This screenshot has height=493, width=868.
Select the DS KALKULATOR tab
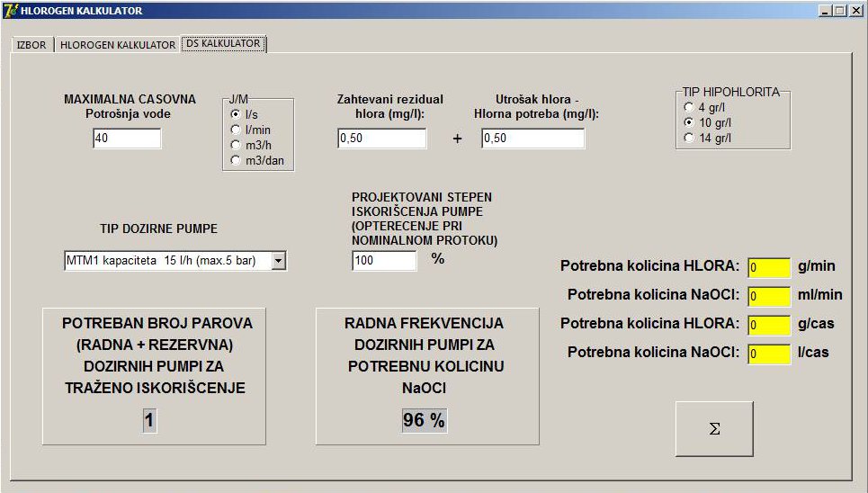tap(224, 44)
